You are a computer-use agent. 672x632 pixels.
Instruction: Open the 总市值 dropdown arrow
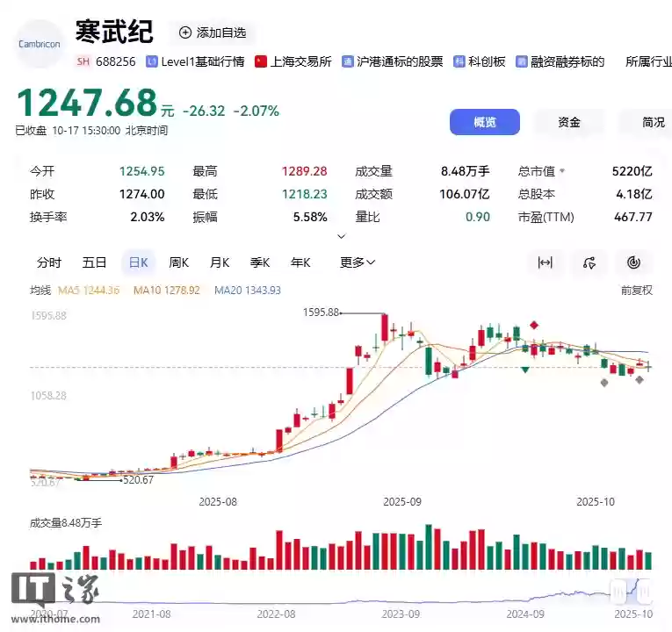(562, 171)
